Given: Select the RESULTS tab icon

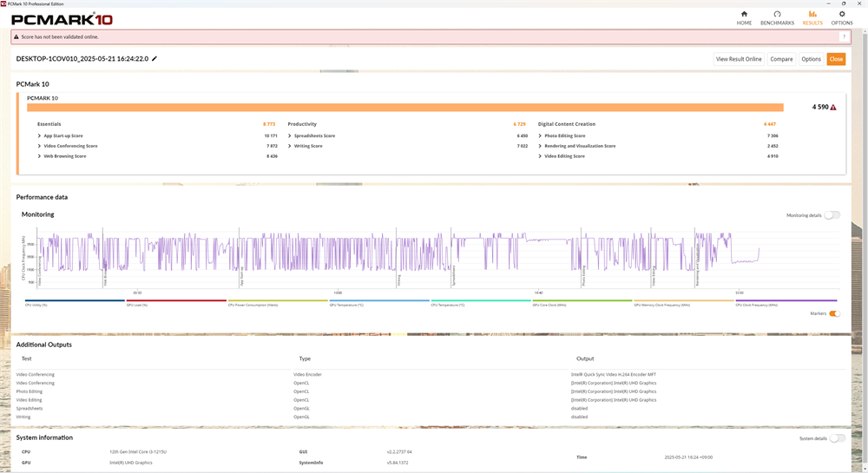Looking at the screenshot, I should [x=812, y=15].
